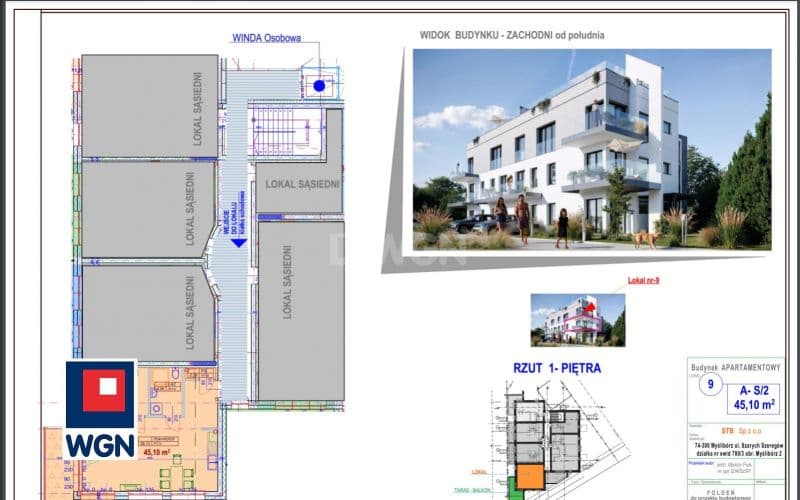
Task: Open the large building rendering image
Action: 592,149
